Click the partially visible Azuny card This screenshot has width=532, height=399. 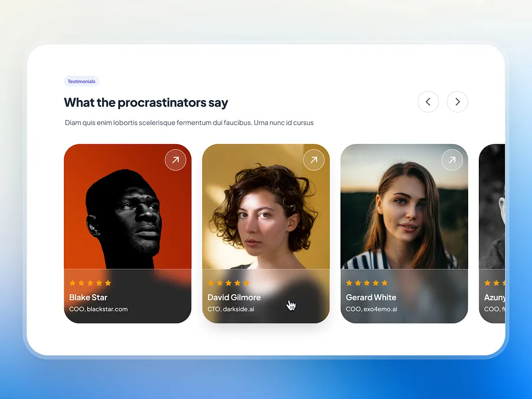pyautogui.click(x=492, y=234)
